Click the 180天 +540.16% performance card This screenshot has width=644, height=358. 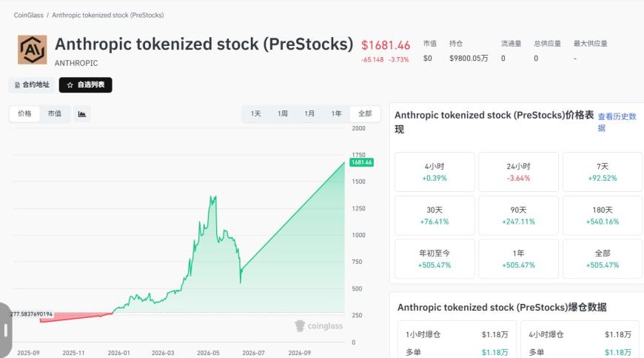point(602,216)
